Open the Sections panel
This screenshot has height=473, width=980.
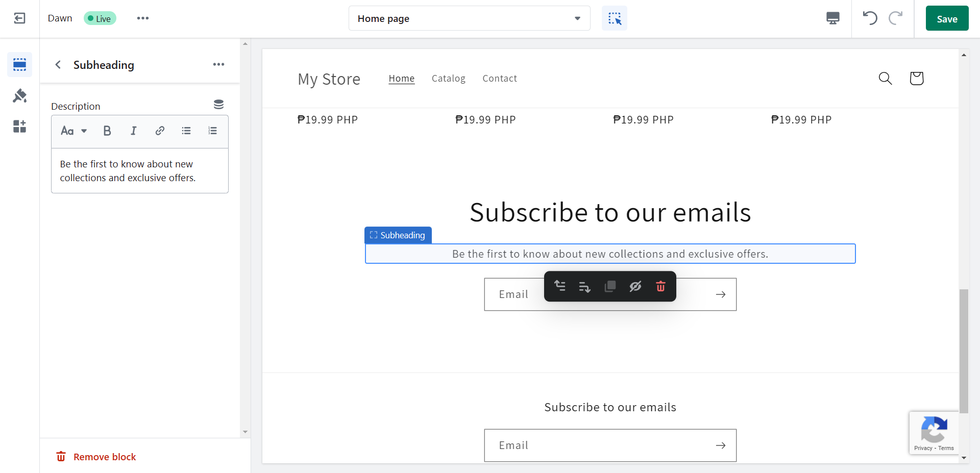coord(19,64)
